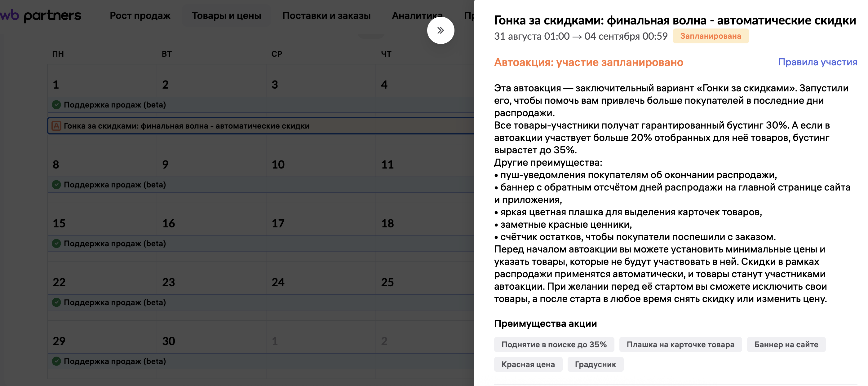This screenshot has height=386, width=868.
Task: Select calendar day 3
Action: point(275,85)
